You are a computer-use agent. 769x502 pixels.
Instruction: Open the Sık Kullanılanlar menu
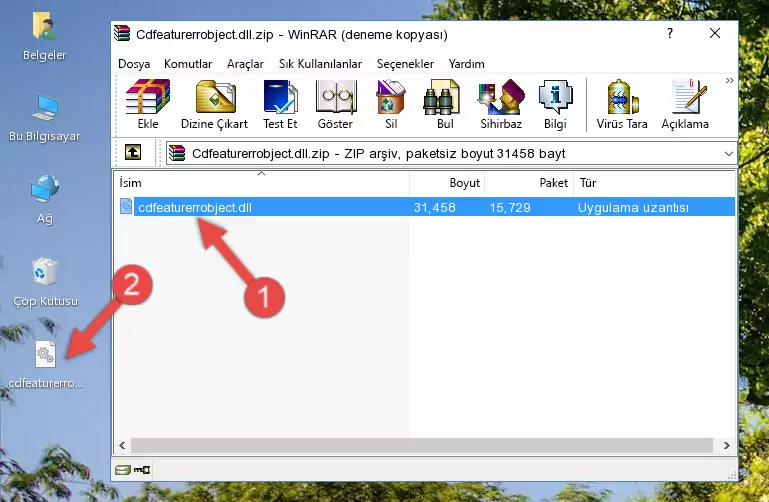coord(320,64)
